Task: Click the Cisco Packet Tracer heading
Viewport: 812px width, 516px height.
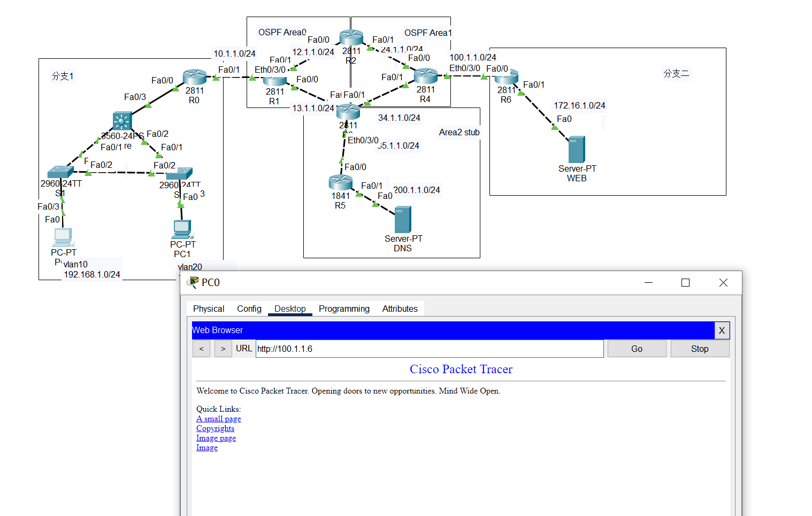Action: click(x=461, y=369)
